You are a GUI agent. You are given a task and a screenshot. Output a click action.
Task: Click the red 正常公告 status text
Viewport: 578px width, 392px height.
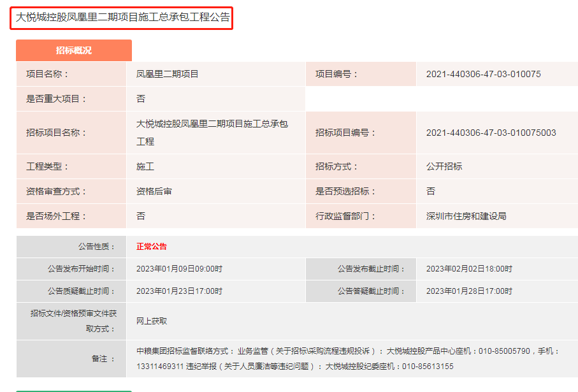(152, 247)
